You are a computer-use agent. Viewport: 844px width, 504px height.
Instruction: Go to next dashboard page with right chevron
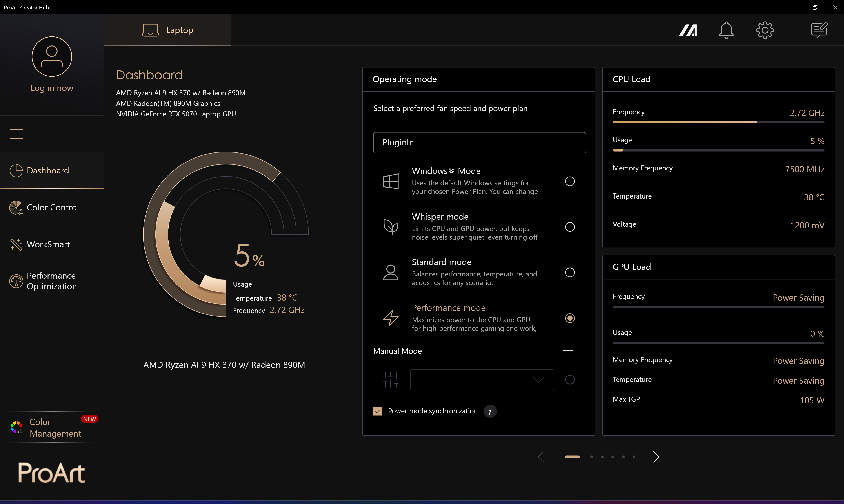point(656,457)
